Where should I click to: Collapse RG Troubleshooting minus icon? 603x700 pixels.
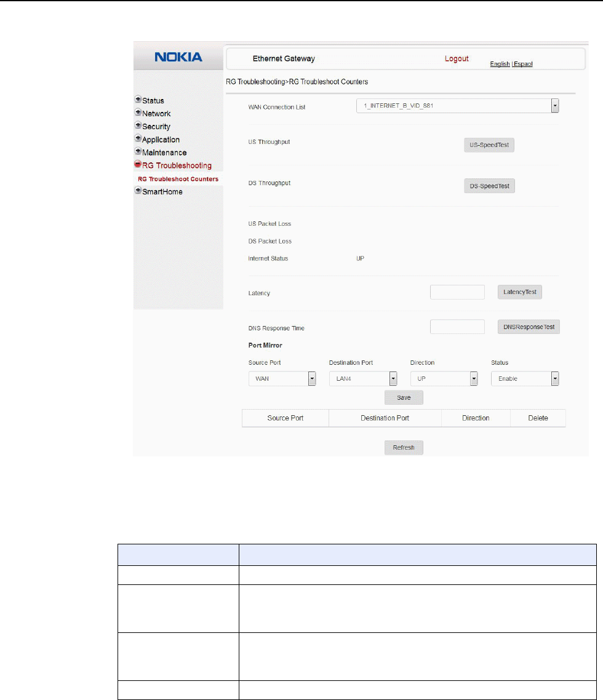tap(138, 164)
